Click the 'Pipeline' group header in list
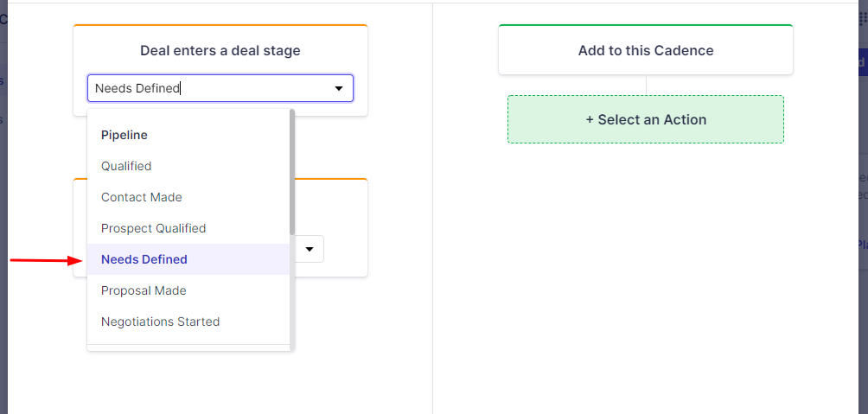The image size is (868, 414). coord(124,135)
